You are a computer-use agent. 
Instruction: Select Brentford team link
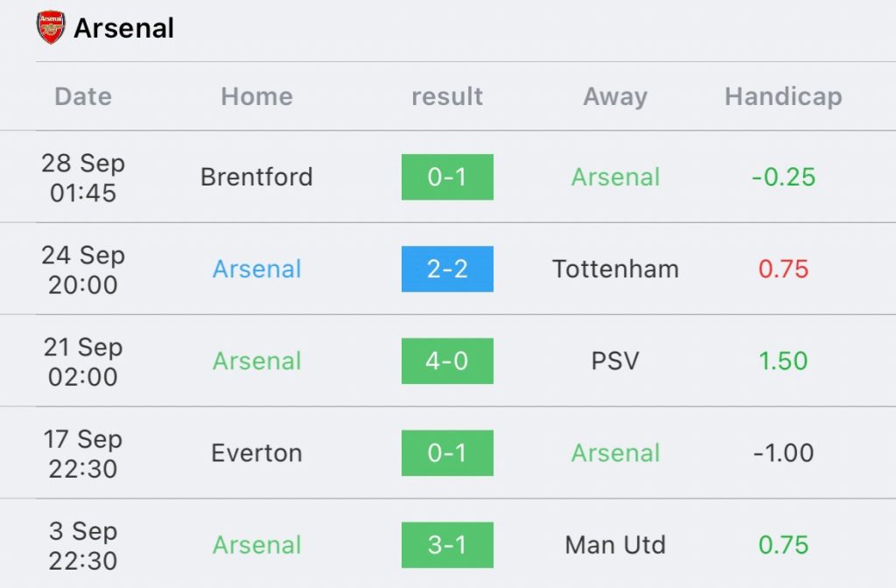coord(256,177)
